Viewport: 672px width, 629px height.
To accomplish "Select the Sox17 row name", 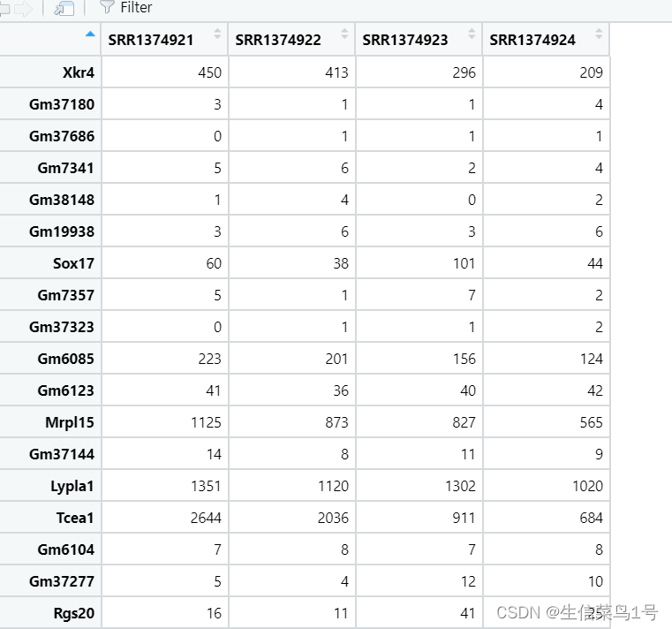I will click(50, 263).
